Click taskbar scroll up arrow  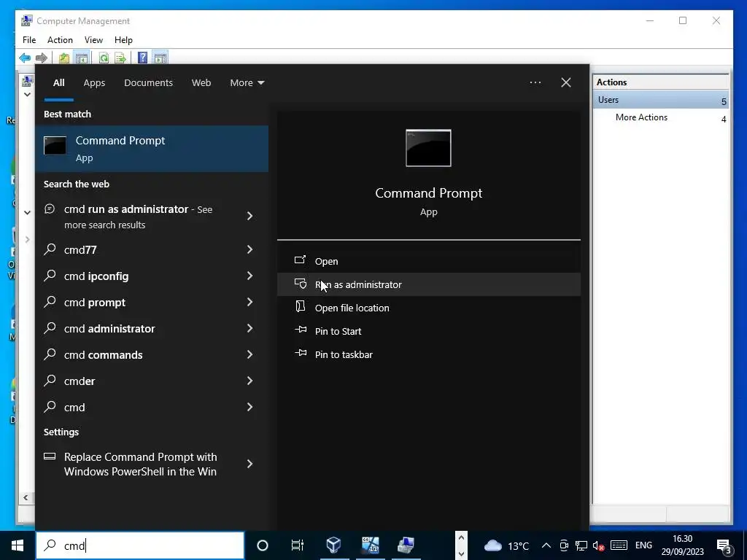[x=461, y=537]
